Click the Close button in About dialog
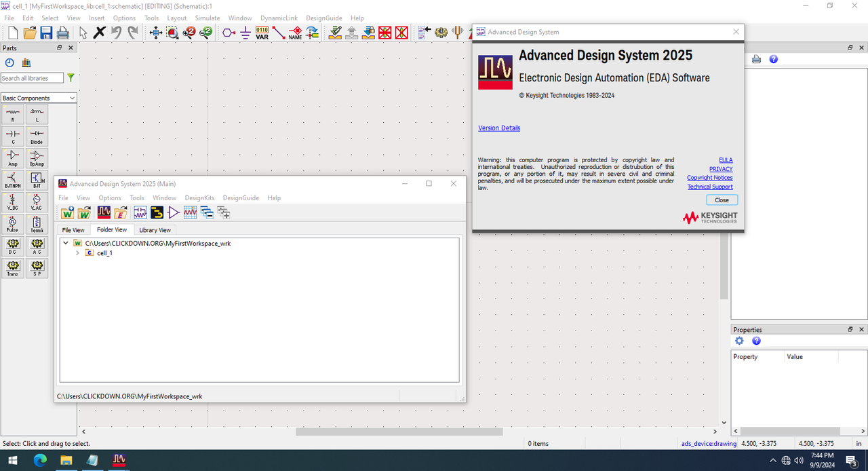The image size is (868, 471). (x=722, y=200)
